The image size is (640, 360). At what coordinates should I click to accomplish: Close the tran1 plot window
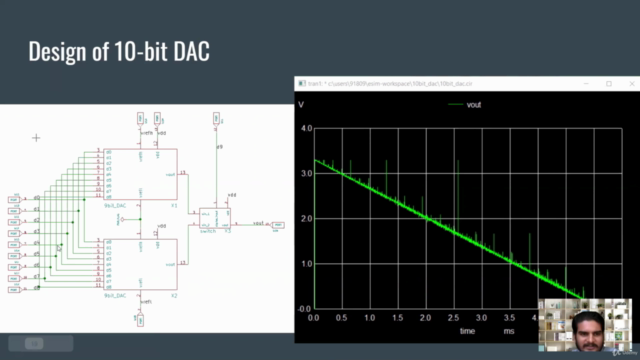[632, 83]
